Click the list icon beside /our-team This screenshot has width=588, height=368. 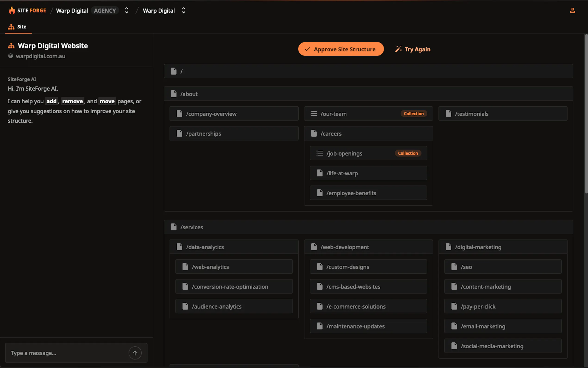(x=314, y=114)
